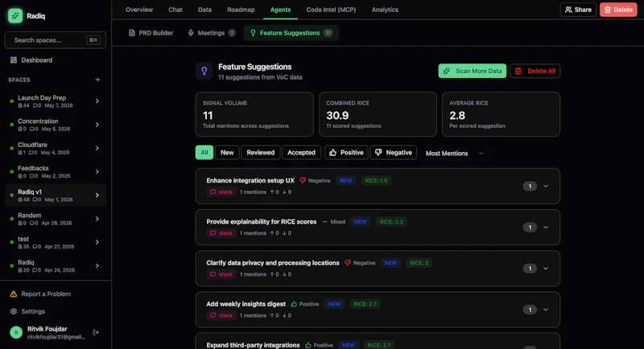Click the Search spaces input field
The width and height of the screenshot is (644, 349).
click(55, 40)
